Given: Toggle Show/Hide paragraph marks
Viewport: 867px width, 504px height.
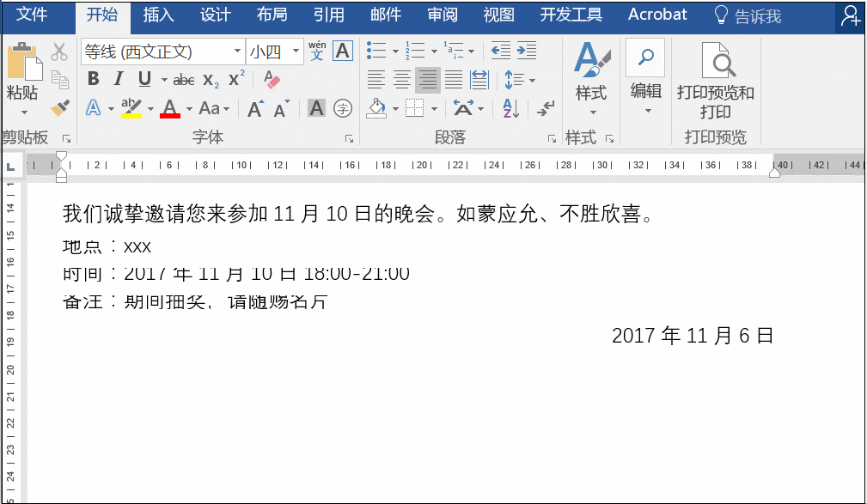Looking at the screenshot, I should pyautogui.click(x=545, y=108).
